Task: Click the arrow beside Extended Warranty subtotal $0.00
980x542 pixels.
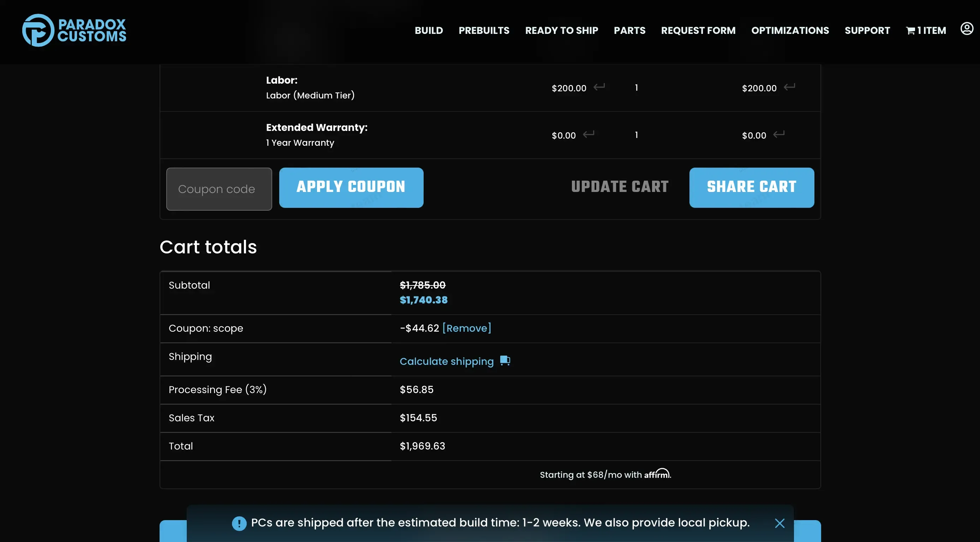Action: click(779, 134)
